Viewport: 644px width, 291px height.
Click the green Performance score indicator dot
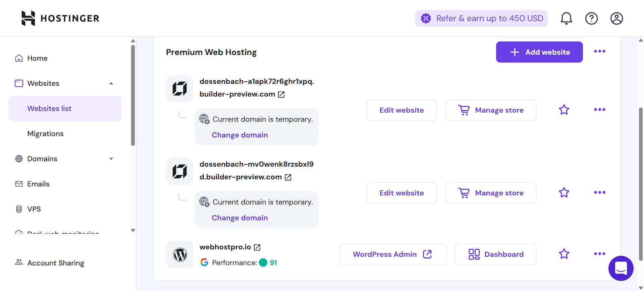(263, 263)
